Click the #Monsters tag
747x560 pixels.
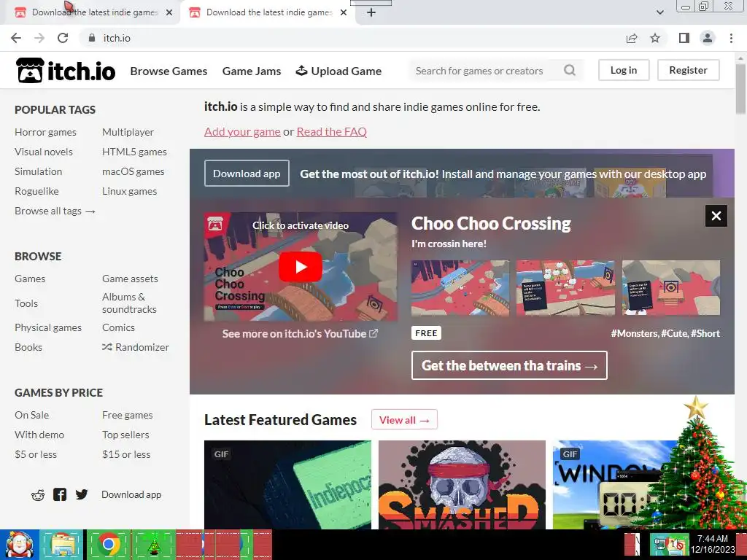tap(634, 333)
